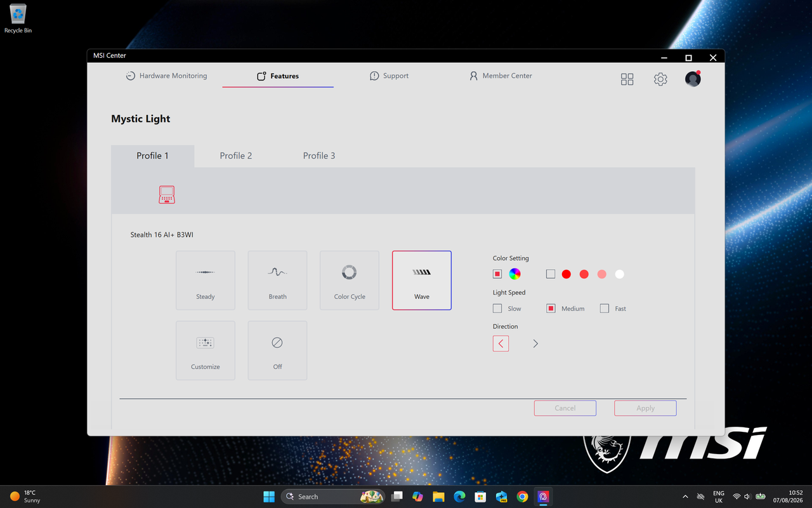Turn lighting Off with the Off tile
The image size is (812, 508).
(277, 351)
